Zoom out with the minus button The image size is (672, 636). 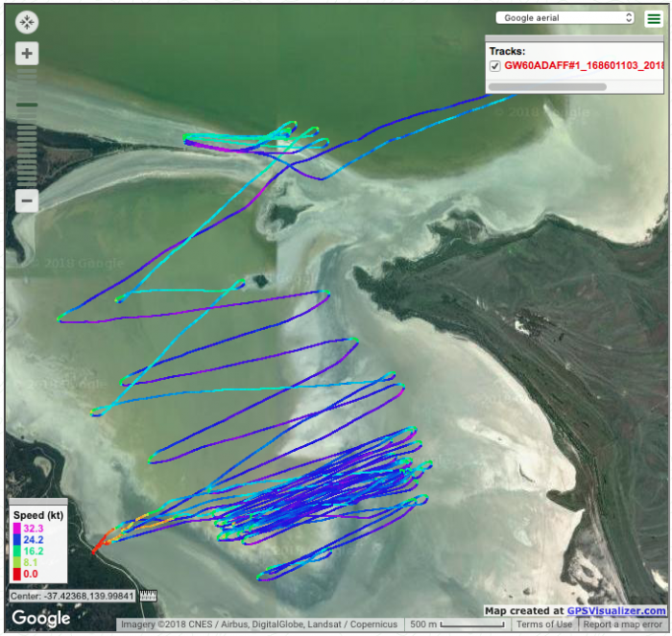pyautogui.click(x=27, y=201)
